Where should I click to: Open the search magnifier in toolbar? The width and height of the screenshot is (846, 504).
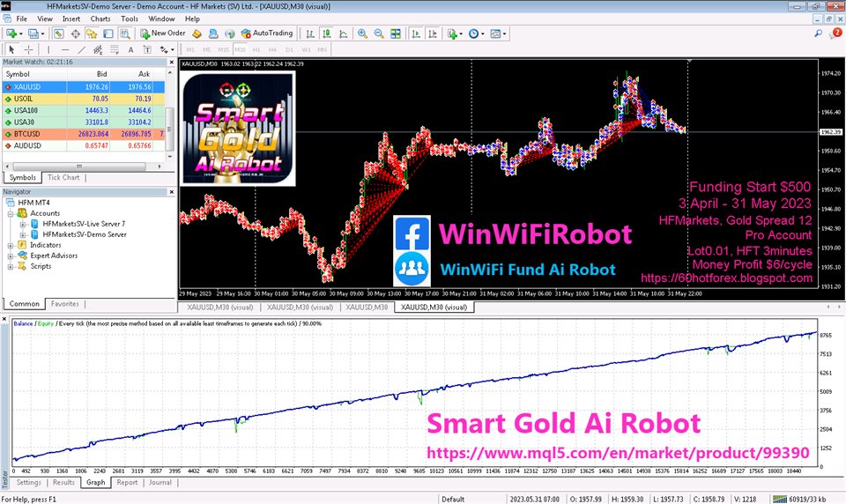(x=819, y=33)
